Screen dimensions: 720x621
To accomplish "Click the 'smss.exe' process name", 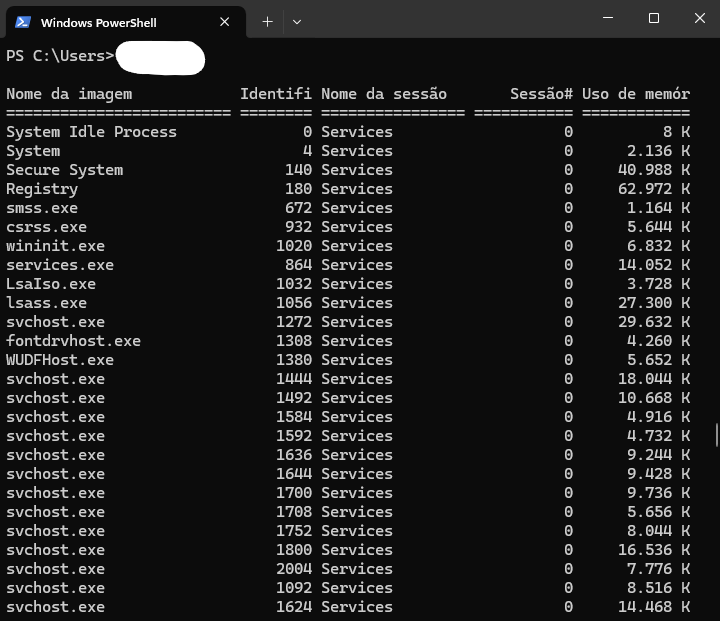I will 42,208.
